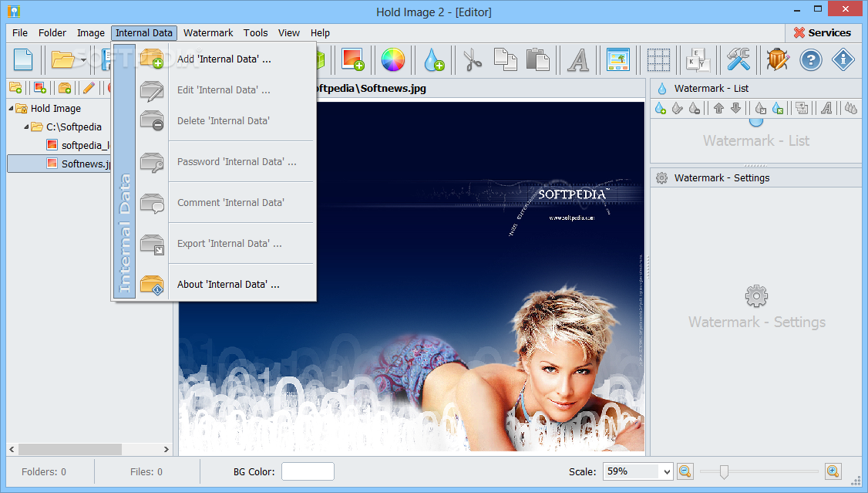The width and height of the screenshot is (868, 493).
Task: Click the import watermark droplet with green arrow
Action: point(778,109)
